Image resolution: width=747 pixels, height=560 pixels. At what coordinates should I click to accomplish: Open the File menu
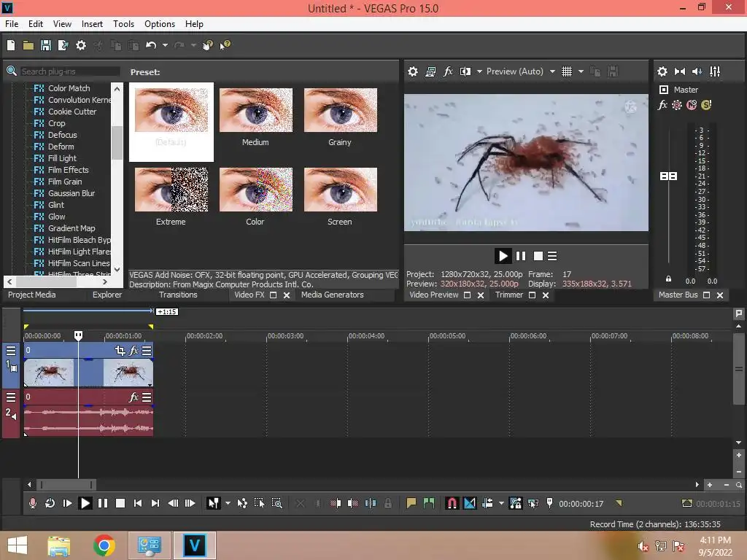[12, 24]
